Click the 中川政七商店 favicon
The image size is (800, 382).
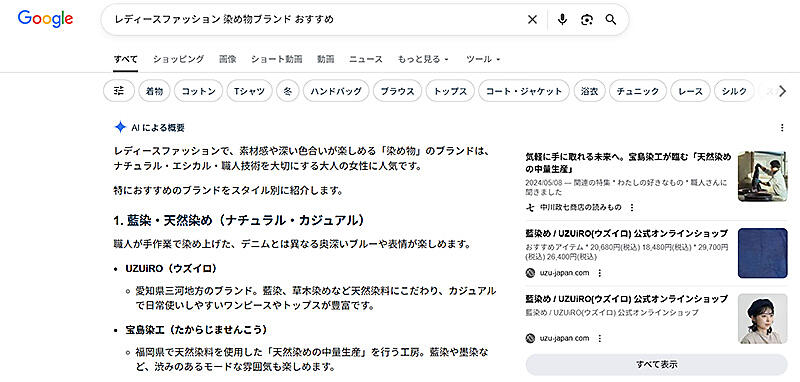click(x=530, y=208)
